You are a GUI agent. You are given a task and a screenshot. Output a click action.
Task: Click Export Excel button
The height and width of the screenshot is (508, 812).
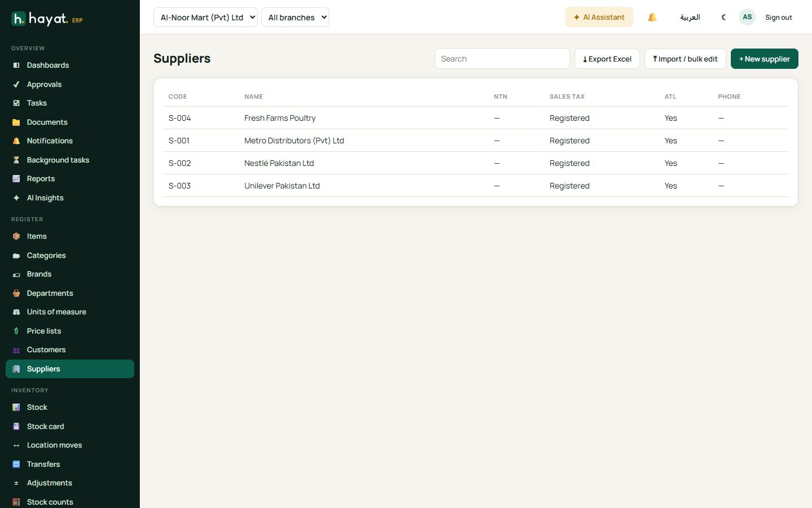pyautogui.click(x=607, y=59)
